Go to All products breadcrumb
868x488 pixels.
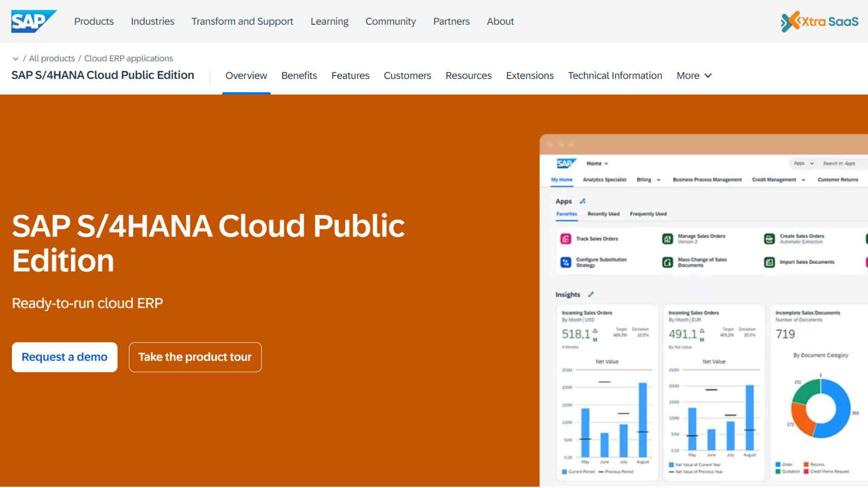(x=52, y=58)
